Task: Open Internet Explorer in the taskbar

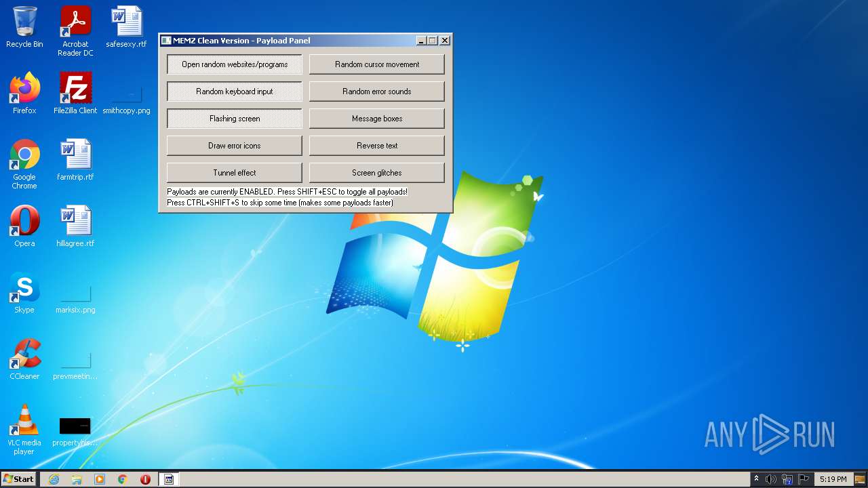Action: [x=54, y=479]
